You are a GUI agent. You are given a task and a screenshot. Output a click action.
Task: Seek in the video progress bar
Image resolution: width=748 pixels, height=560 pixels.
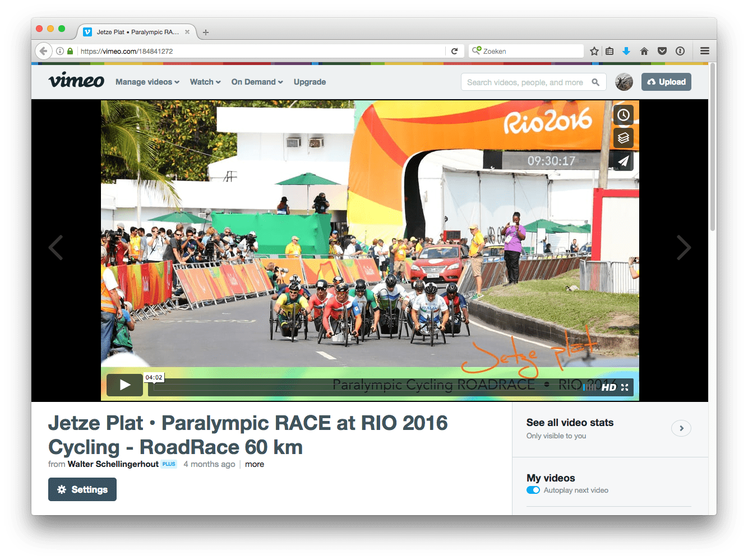[x=364, y=387]
